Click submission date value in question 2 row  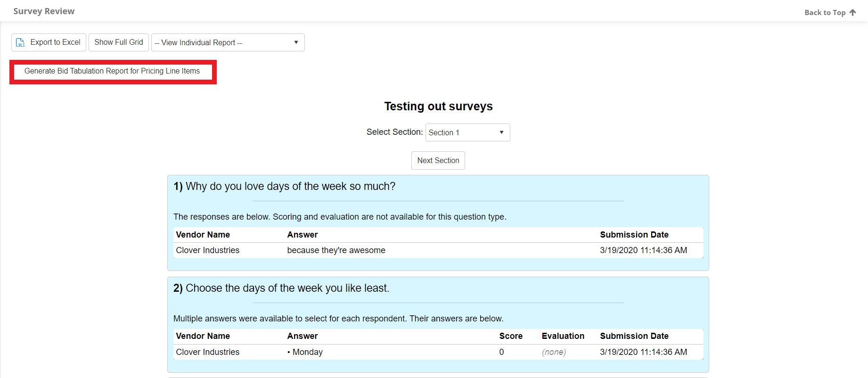[x=644, y=352]
